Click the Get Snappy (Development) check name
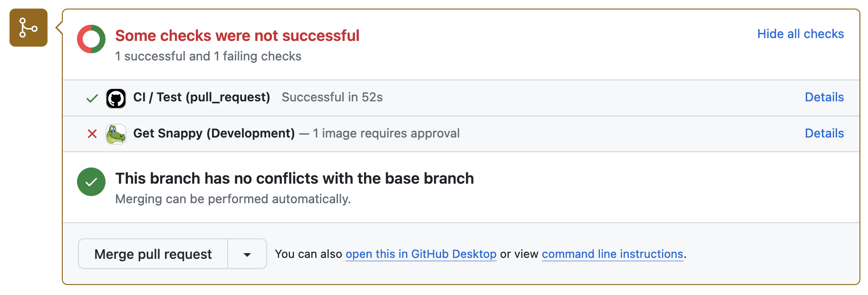868x295 pixels. click(x=214, y=133)
